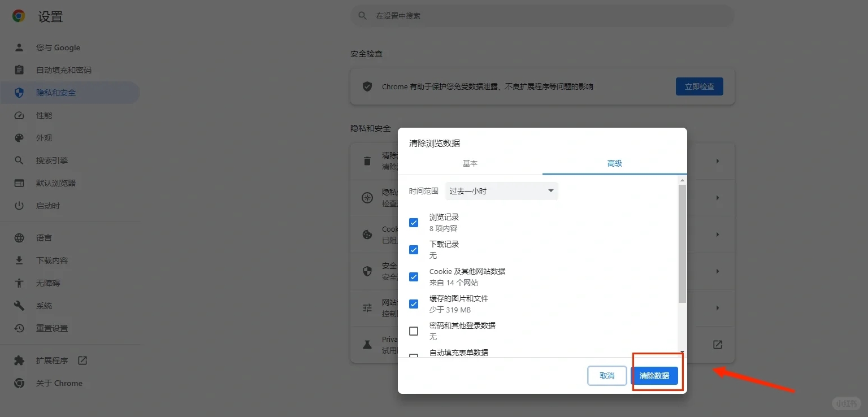The height and width of the screenshot is (417, 868).
Task: Click the speedometer icon for 性能
Action: coord(19,115)
